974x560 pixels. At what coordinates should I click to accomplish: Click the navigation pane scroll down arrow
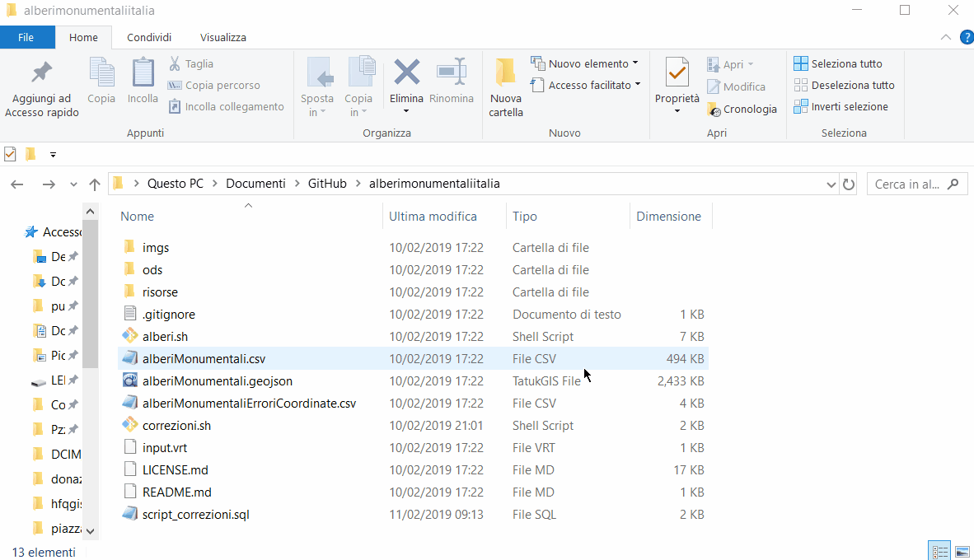[x=91, y=532]
